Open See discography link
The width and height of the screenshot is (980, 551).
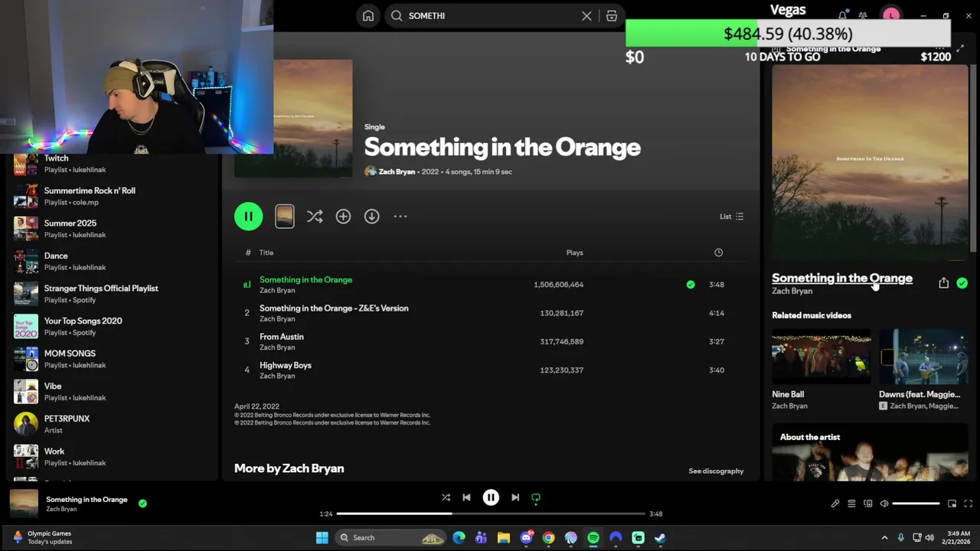(716, 471)
